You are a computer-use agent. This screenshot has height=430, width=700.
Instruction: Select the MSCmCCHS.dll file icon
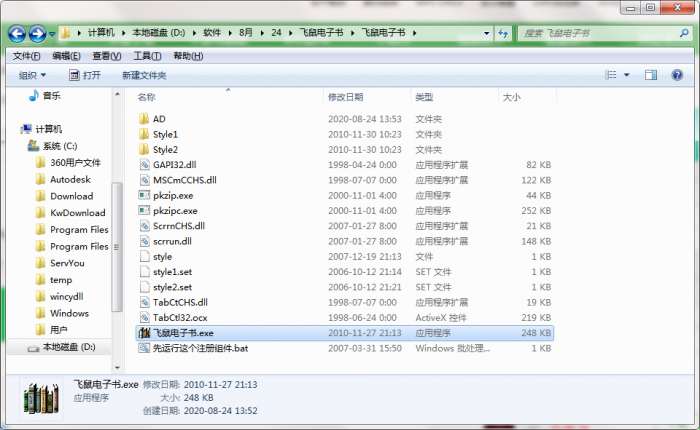(144, 180)
